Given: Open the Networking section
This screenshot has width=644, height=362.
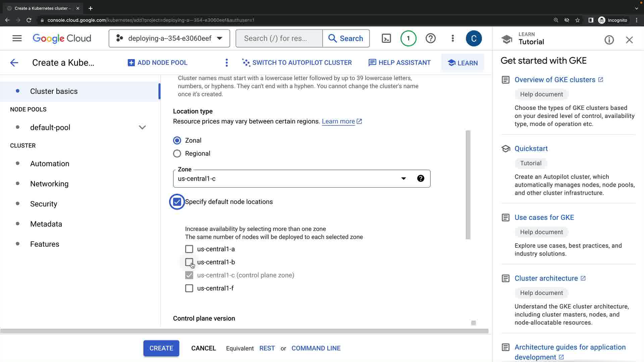Looking at the screenshot, I should point(49,184).
